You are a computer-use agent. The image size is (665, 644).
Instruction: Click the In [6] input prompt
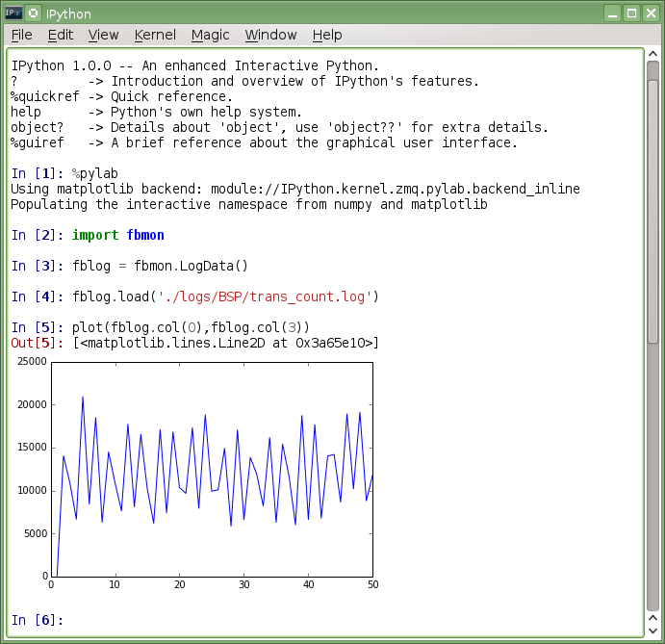tap(38, 620)
